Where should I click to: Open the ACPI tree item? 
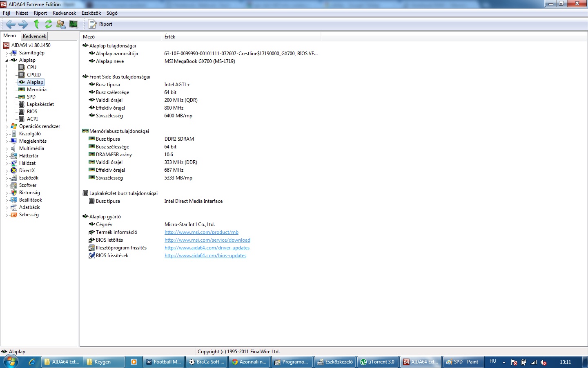click(32, 119)
